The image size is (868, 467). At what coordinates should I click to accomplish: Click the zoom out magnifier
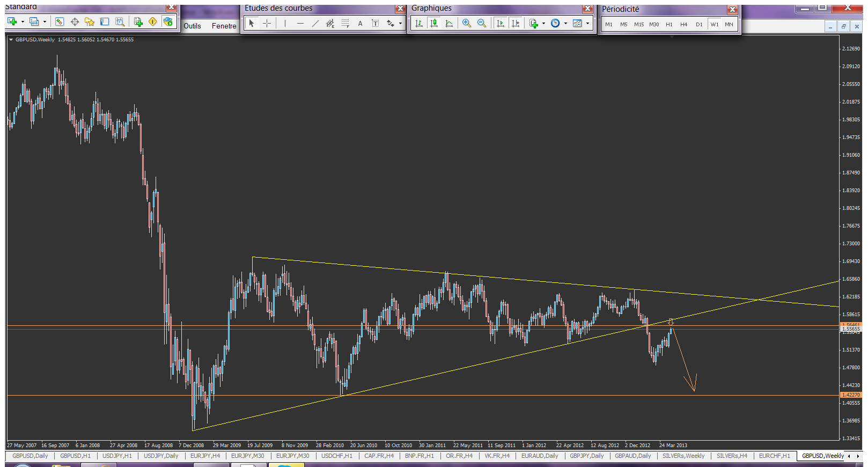coord(481,23)
